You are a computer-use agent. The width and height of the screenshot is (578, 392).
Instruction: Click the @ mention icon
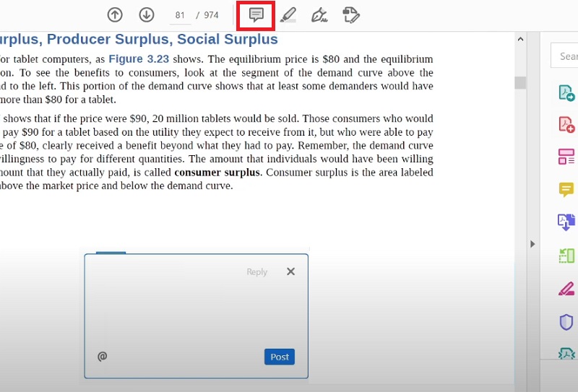click(x=102, y=356)
